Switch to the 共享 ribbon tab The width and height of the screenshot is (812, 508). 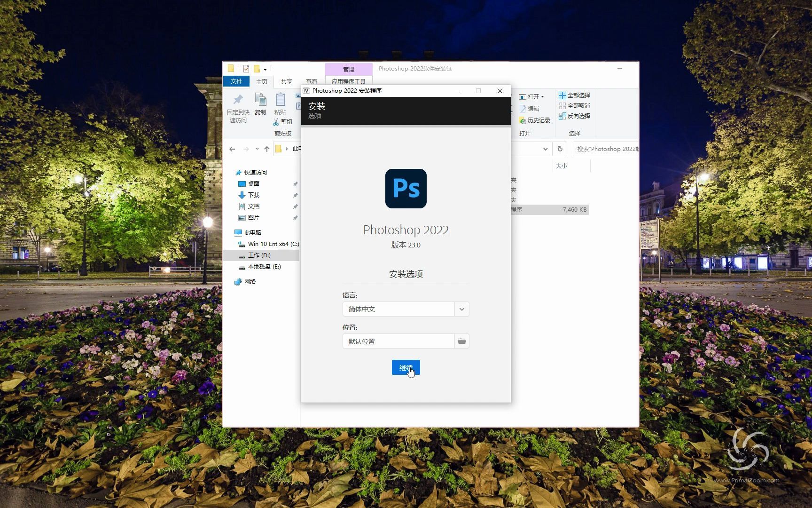(287, 81)
